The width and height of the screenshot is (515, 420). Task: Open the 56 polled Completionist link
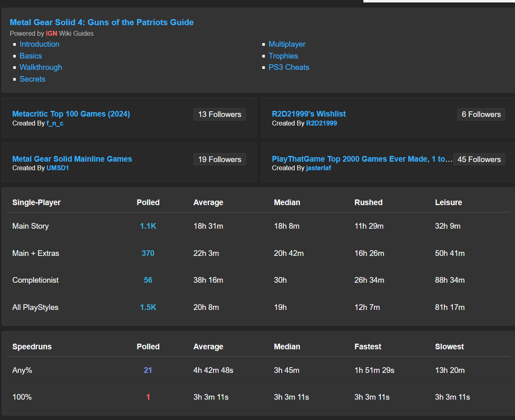click(x=148, y=280)
